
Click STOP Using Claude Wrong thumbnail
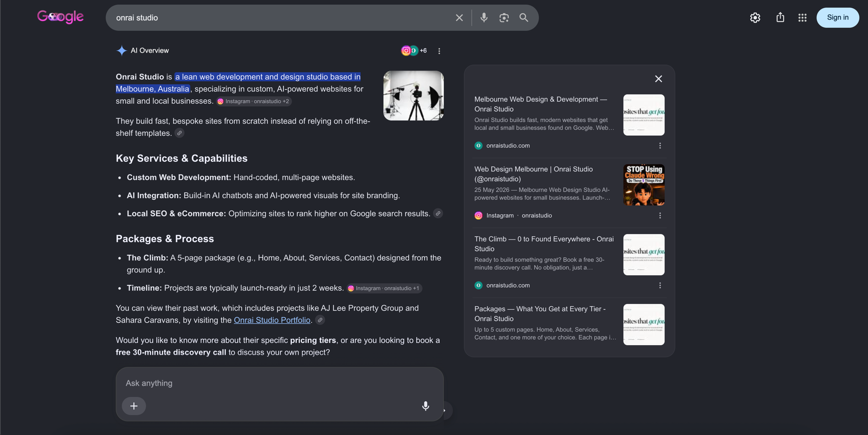(x=644, y=185)
